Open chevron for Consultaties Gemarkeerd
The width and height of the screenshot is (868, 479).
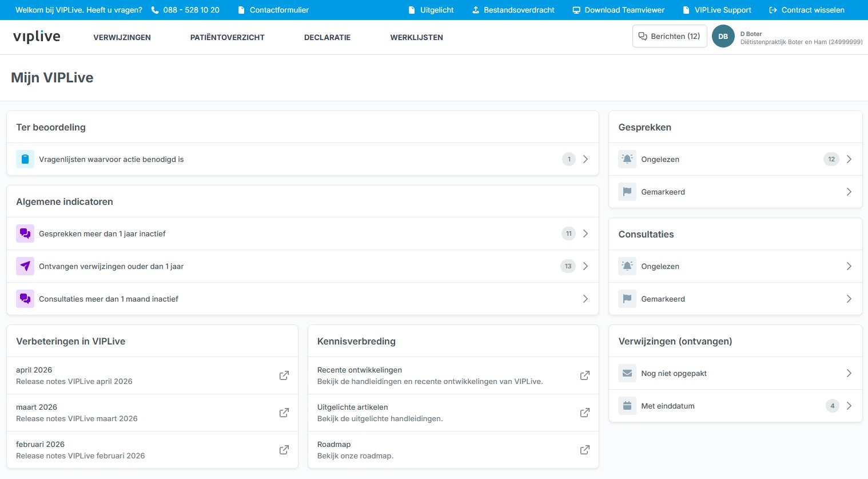(x=849, y=299)
